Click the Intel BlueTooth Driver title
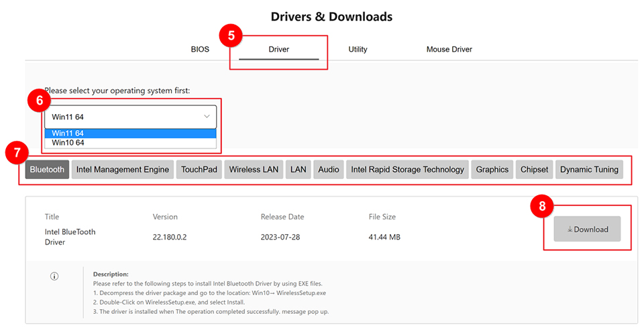644x328 pixels. coord(70,237)
